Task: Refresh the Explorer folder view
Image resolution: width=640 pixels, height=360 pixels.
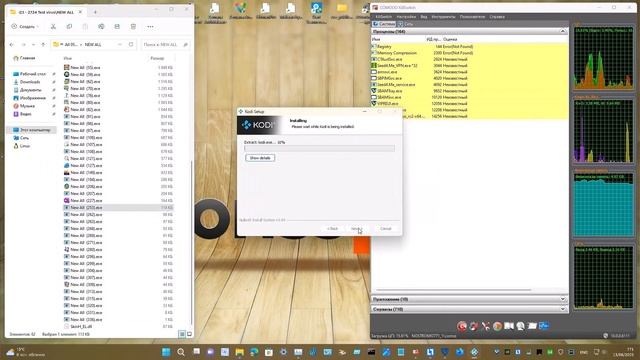Action: [x=131, y=44]
